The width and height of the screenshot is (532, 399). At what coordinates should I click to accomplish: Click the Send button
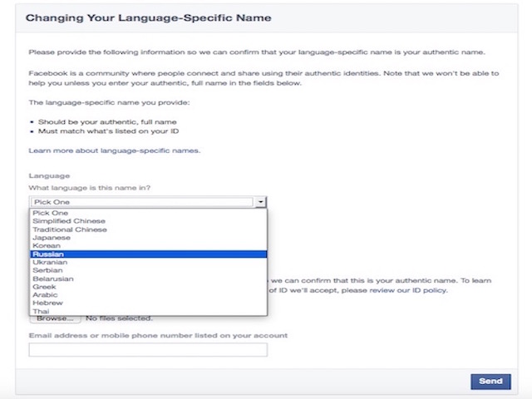click(490, 382)
